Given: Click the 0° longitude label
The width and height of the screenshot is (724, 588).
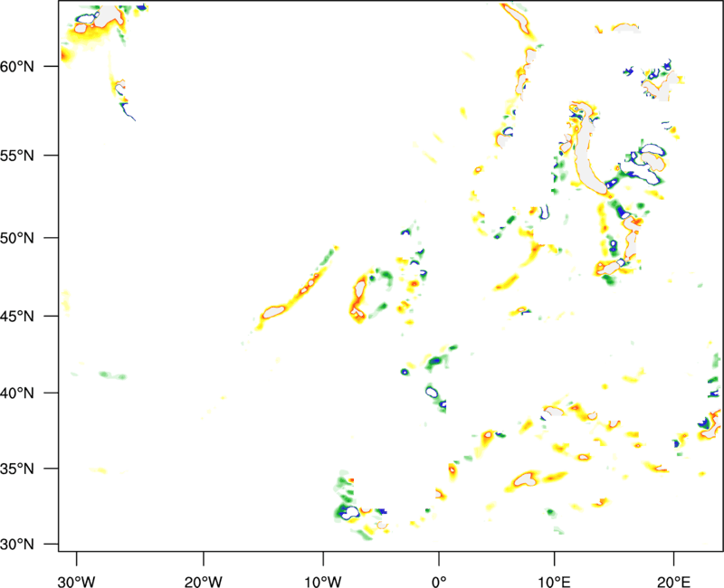Looking at the screenshot, I should 439,581.
